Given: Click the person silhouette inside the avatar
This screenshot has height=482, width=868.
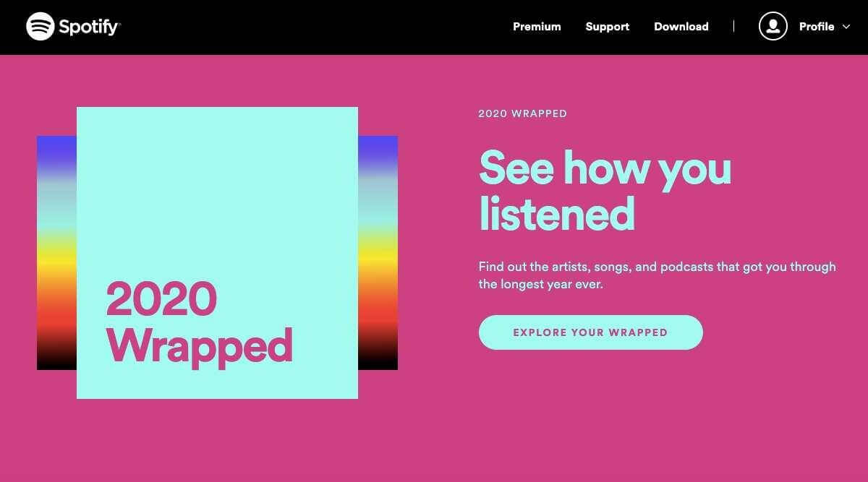Looking at the screenshot, I should (x=773, y=26).
